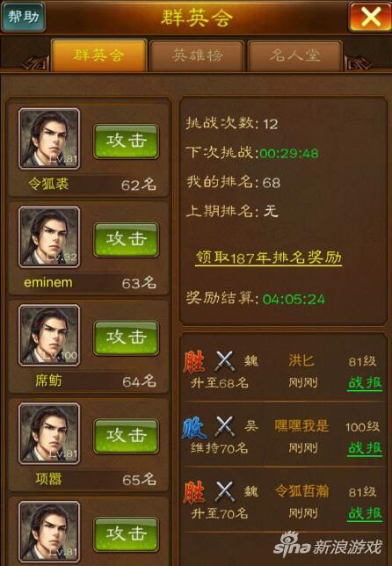Image resolution: width=392 pixels, height=566 pixels.
Task: Attack player 项嚣 ranked 65
Action: click(126, 436)
